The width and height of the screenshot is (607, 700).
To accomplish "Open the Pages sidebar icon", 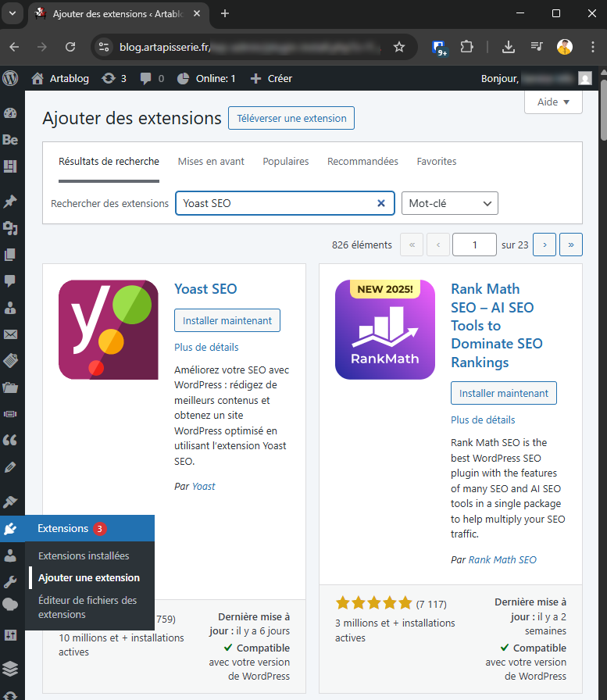I will click(10, 255).
